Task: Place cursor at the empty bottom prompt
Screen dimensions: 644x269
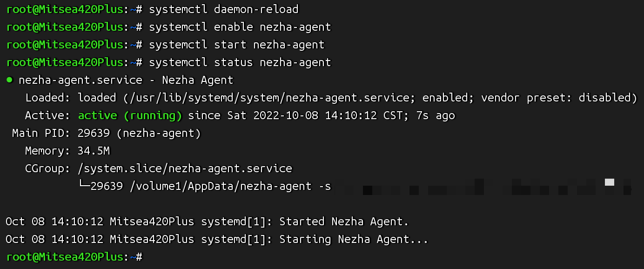Action: pos(149,257)
